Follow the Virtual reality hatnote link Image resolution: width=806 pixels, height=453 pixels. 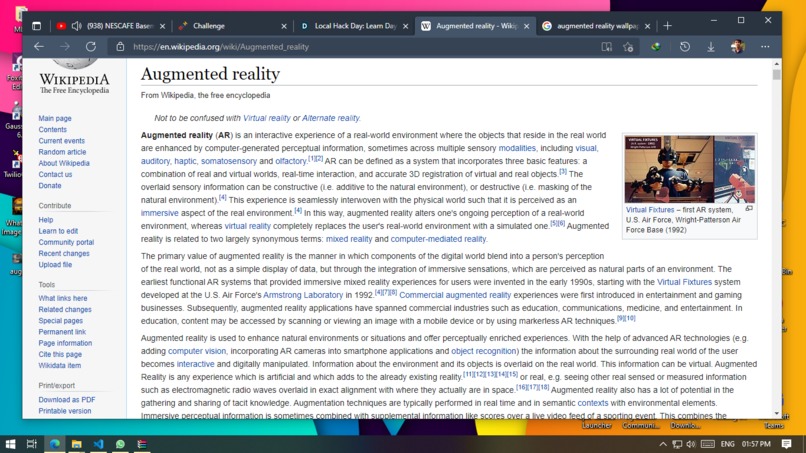pos(266,118)
